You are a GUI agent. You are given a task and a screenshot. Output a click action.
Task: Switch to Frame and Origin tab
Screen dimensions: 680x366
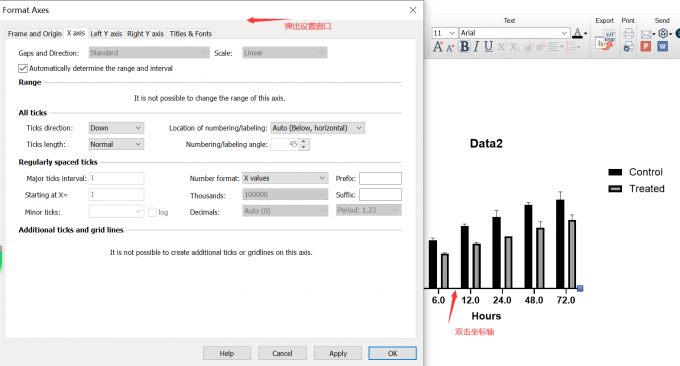(x=35, y=34)
